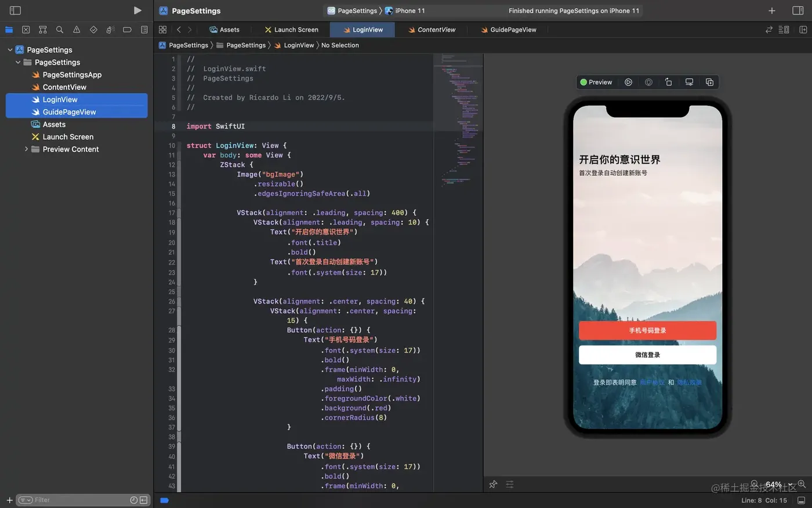Viewport: 812px width, 508px height.
Task: Choose the PageSettings scheme in toolbar
Action: 352,10
